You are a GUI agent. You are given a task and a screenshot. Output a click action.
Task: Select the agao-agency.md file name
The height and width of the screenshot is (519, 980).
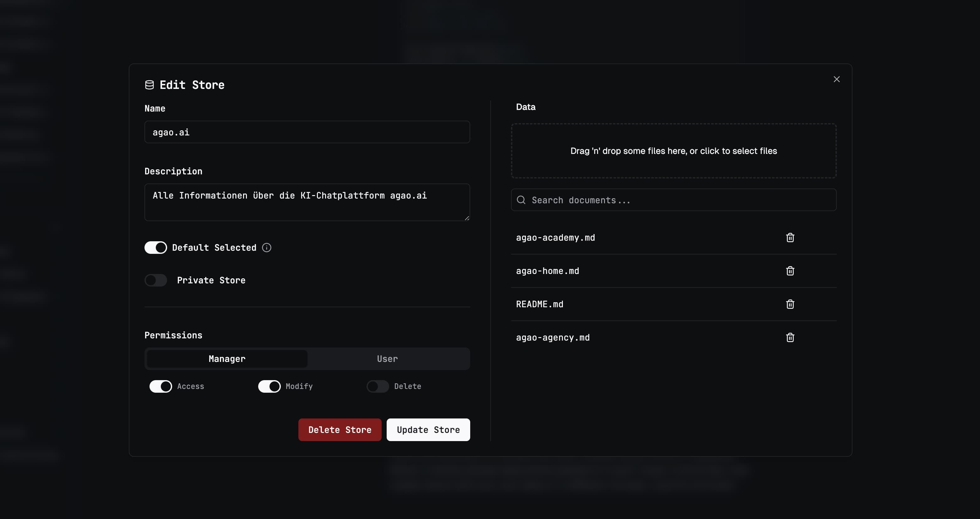click(x=553, y=337)
